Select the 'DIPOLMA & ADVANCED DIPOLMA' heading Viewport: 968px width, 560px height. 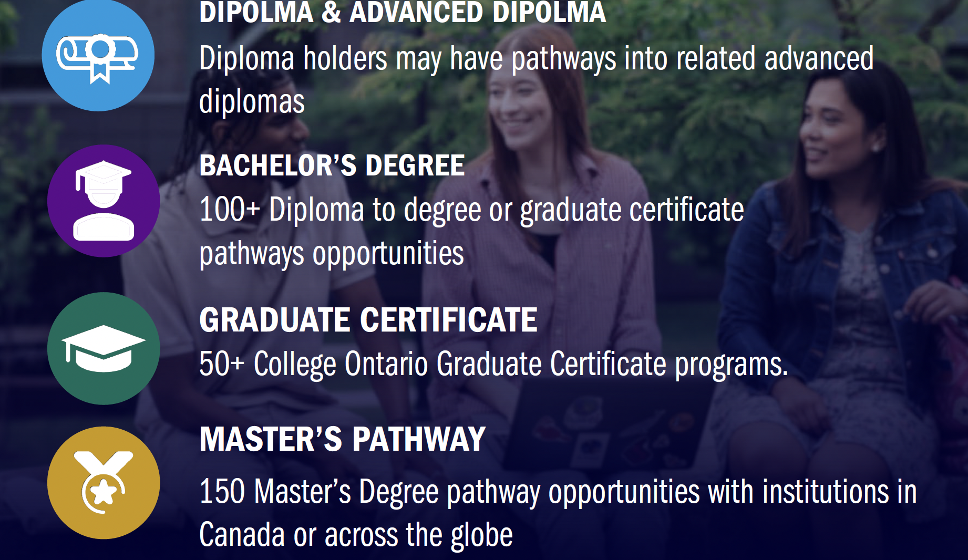[402, 13]
